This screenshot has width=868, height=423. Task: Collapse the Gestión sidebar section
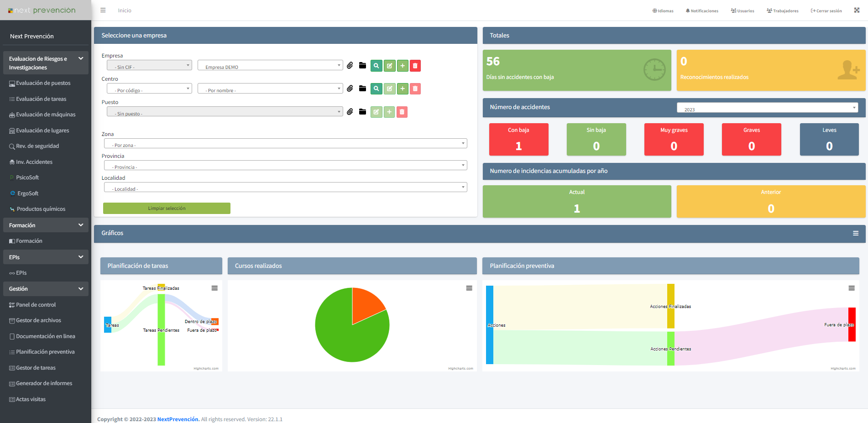click(46, 289)
